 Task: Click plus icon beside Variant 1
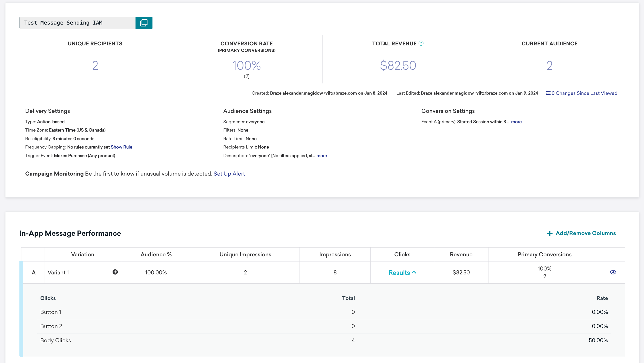point(115,272)
